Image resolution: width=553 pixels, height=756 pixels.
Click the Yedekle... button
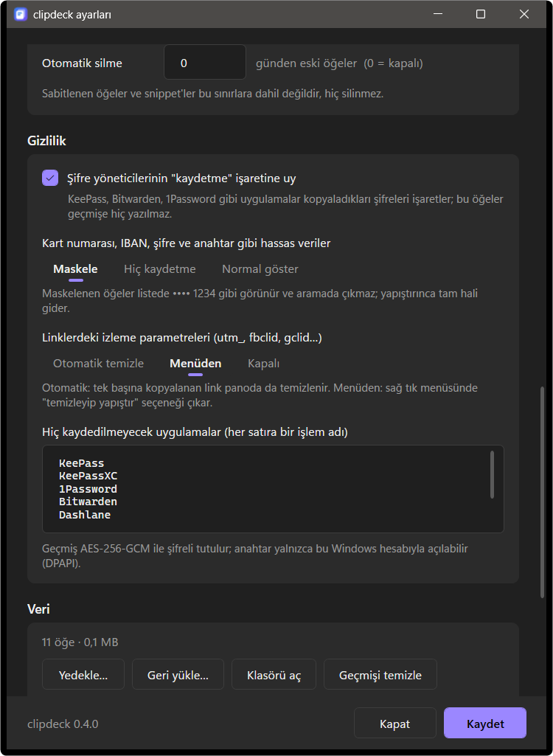[x=83, y=675]
